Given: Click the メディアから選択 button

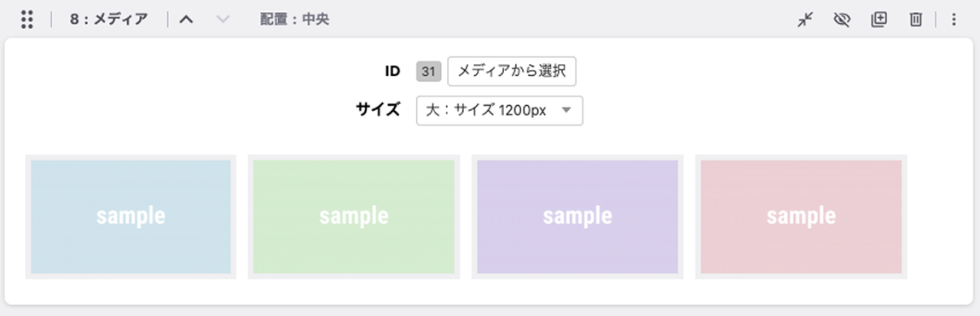Looking at the screenshot, I should 512,72.
